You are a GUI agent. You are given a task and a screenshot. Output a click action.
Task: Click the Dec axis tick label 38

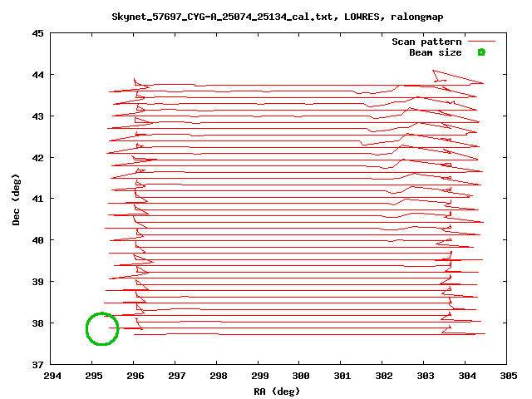tap(37, 323)
